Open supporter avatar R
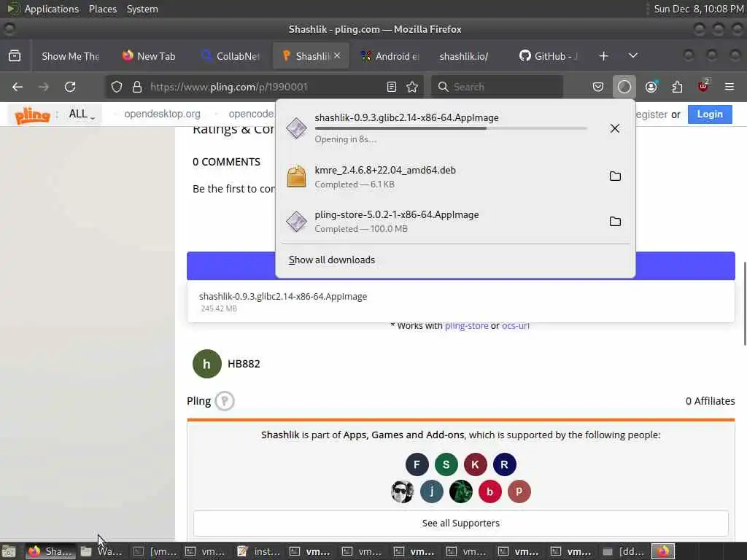This screenshot has width=747, height=560. tap(504, 464)
